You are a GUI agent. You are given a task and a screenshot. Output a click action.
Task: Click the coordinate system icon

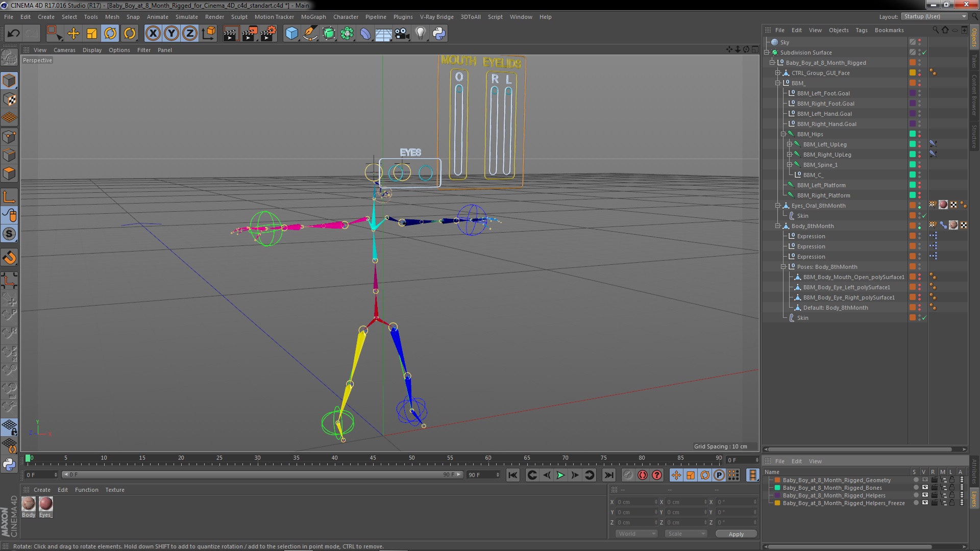pyautogui.click(x=209, y=34)
